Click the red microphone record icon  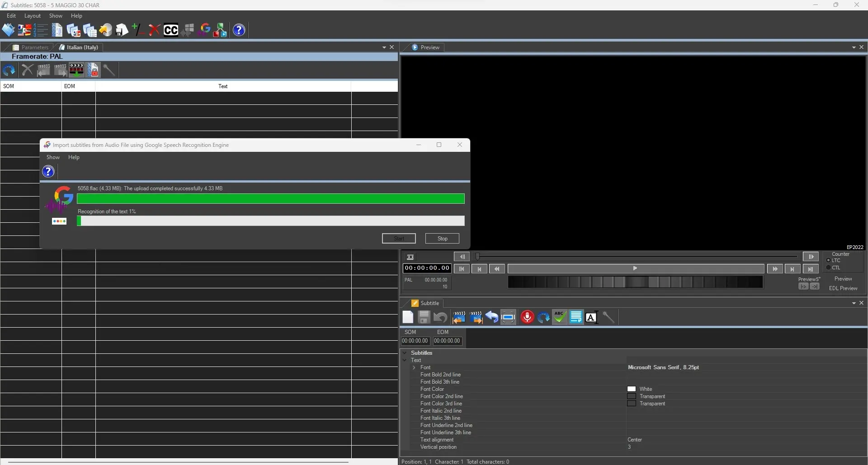click(527, 317)
